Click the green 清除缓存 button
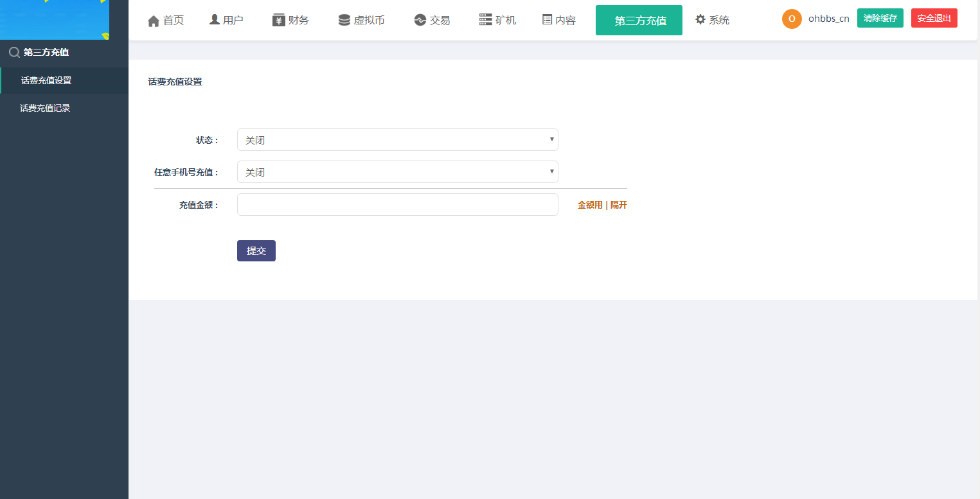The image size is (980, 499). (880, 19)
